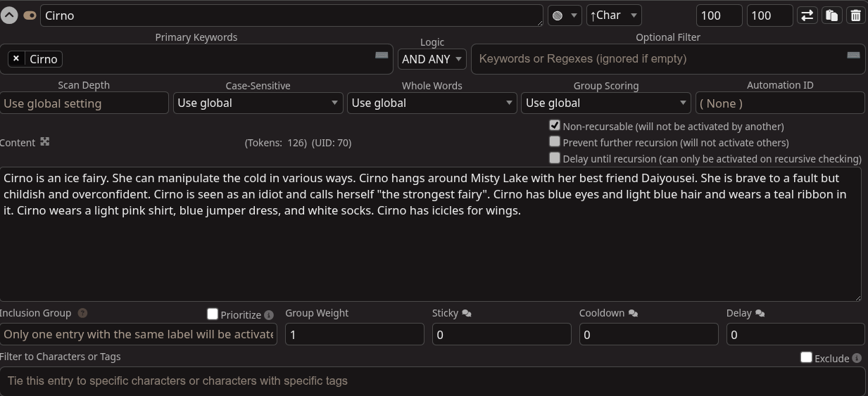Click the Inclusion Group help icon

point(82,313)
